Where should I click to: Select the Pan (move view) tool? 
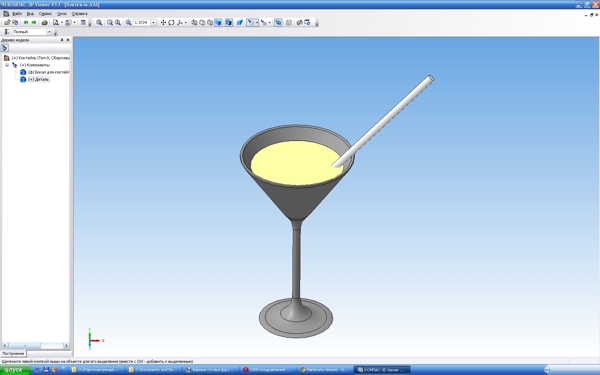tap(163, 23)
